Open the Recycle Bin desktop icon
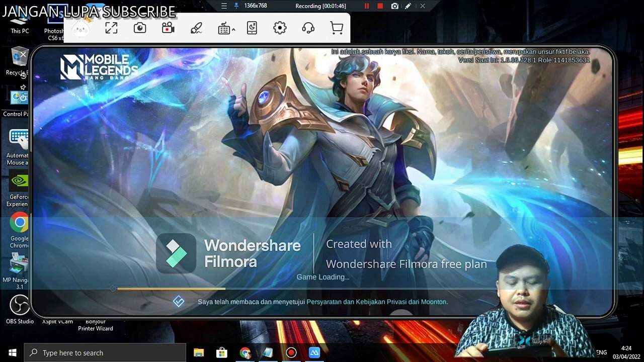 (x=19, y=61)
